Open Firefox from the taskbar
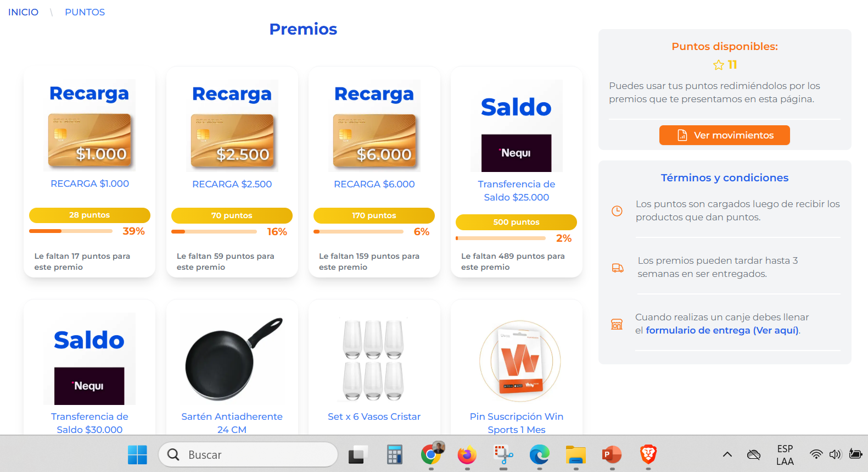868x472 pixels. pyautogui.click(x=467, y=454)
